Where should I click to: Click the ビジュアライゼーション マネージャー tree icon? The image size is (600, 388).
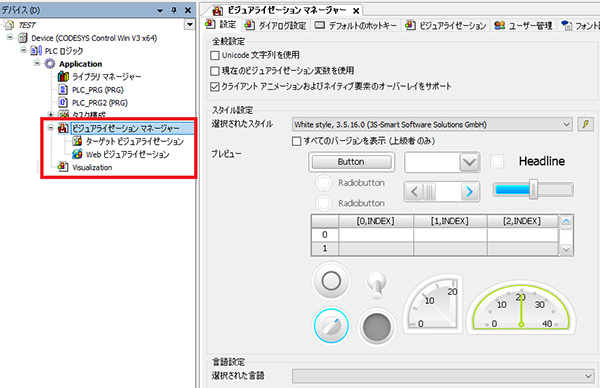point(63,128)
